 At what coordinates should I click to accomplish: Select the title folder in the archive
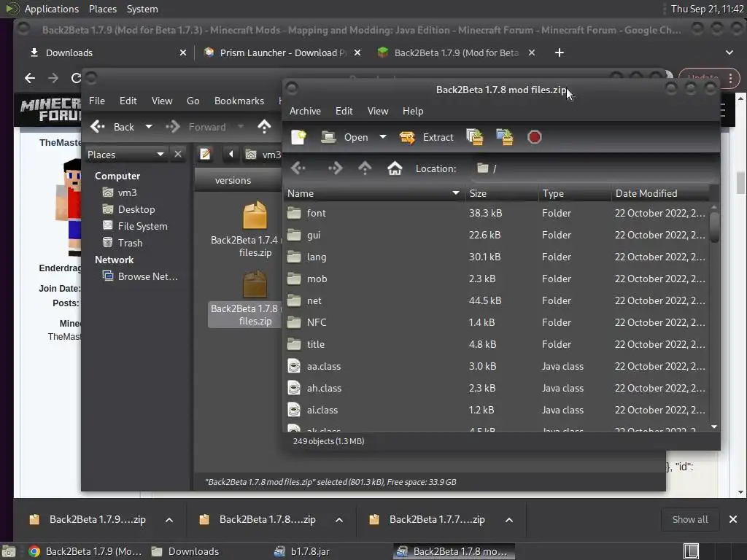(x=496, y=344)
